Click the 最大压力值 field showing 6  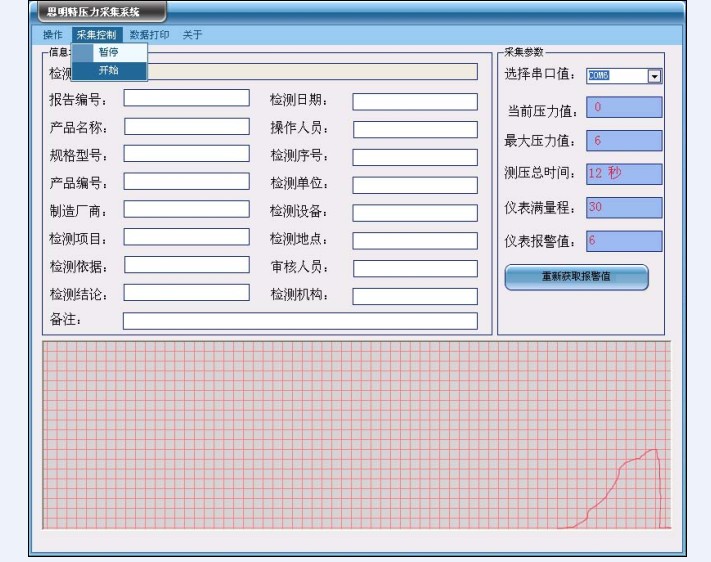click(x=624, y=141)
